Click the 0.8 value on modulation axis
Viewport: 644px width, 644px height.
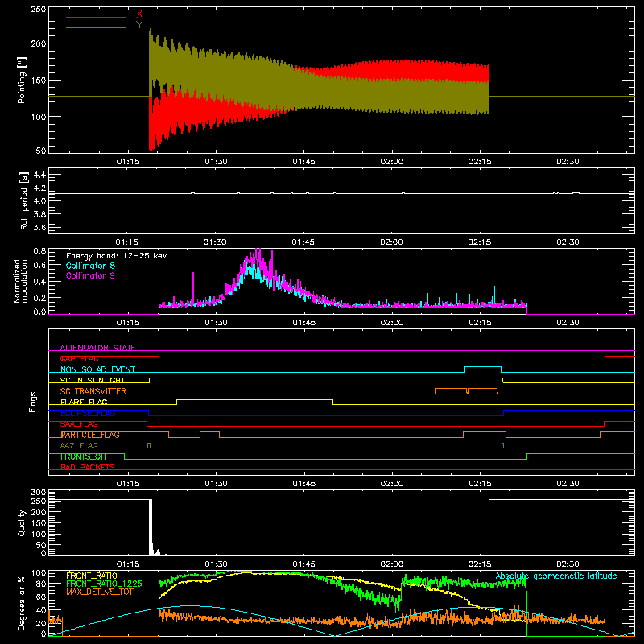tap(39, 250)
